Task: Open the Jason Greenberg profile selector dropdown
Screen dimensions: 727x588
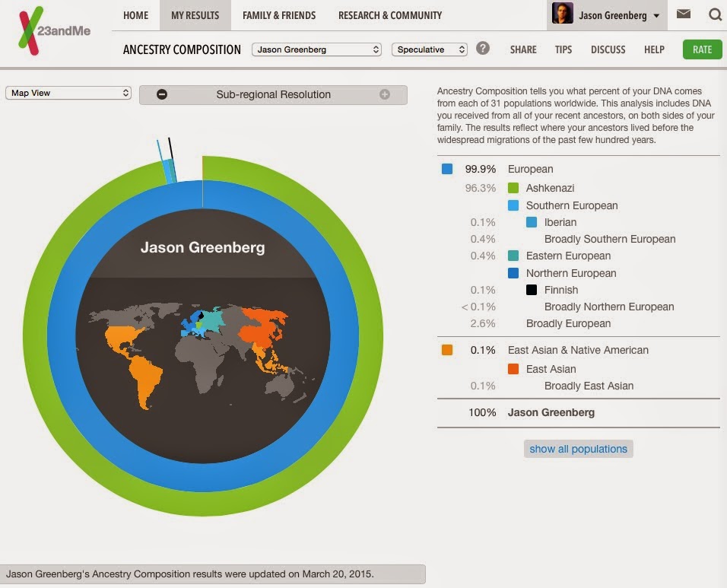Action: pos(316,49)
